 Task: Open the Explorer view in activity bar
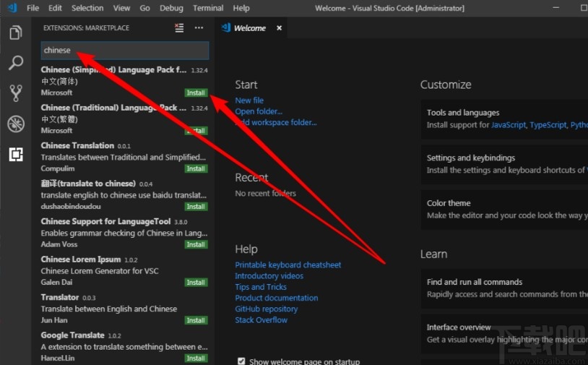[16, 33]
